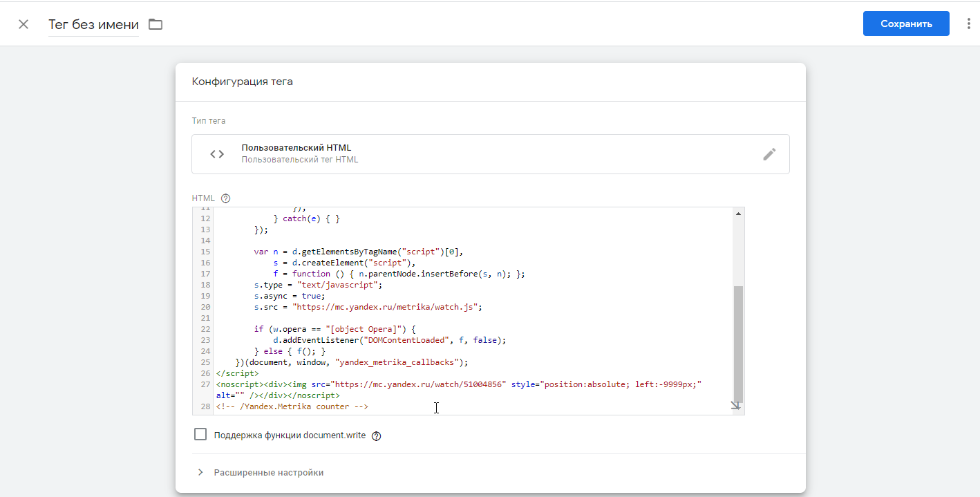Click the /Yandex.Metrika counter comment on line 28

pos(292,406)
